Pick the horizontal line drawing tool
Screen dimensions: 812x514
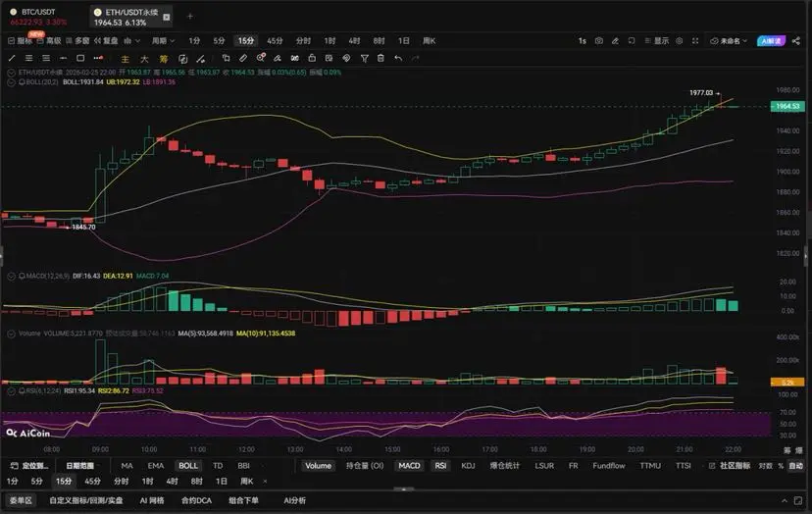63,58
